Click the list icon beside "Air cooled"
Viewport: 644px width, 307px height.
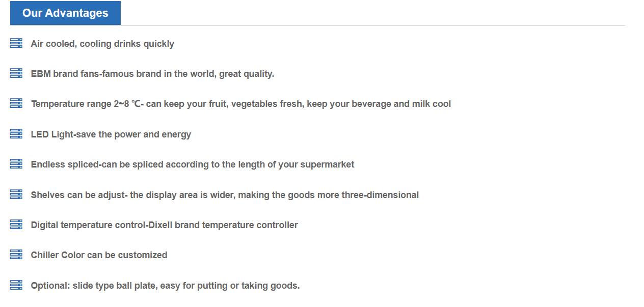tap(16, 43)
